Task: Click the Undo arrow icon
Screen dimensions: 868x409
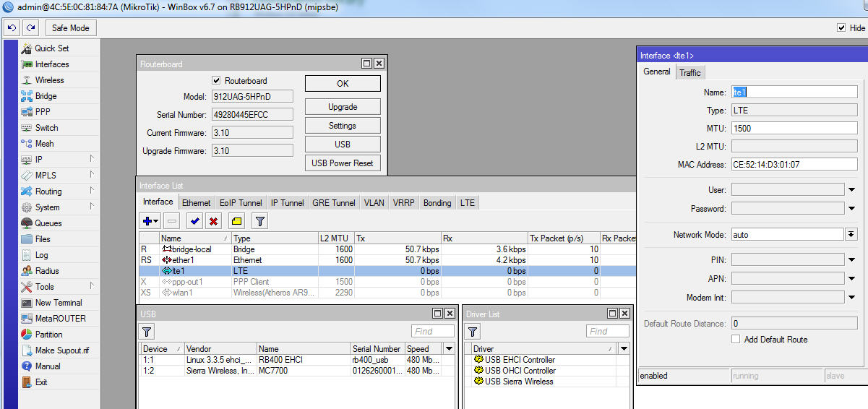Action: [12, 27]
